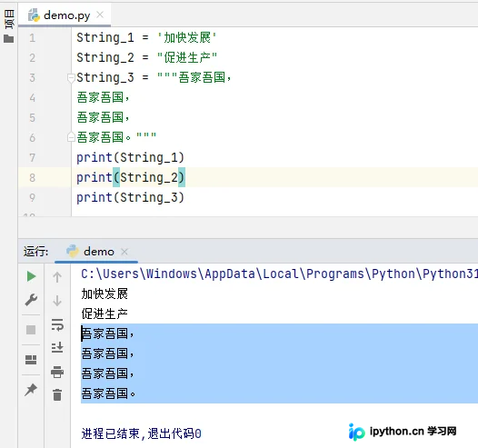Open the Project tool window sidebar button
Viewport: 478px width, 448px height.
9,19
